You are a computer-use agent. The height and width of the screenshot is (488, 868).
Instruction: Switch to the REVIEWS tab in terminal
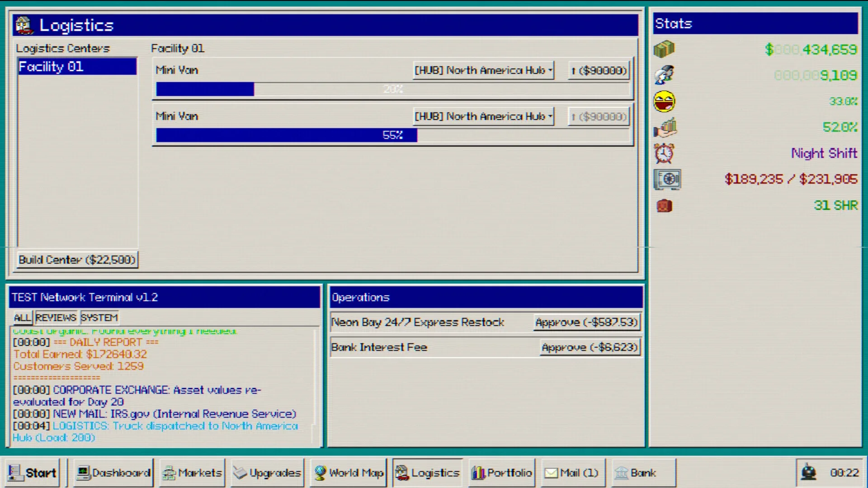(x=56, y=318)
